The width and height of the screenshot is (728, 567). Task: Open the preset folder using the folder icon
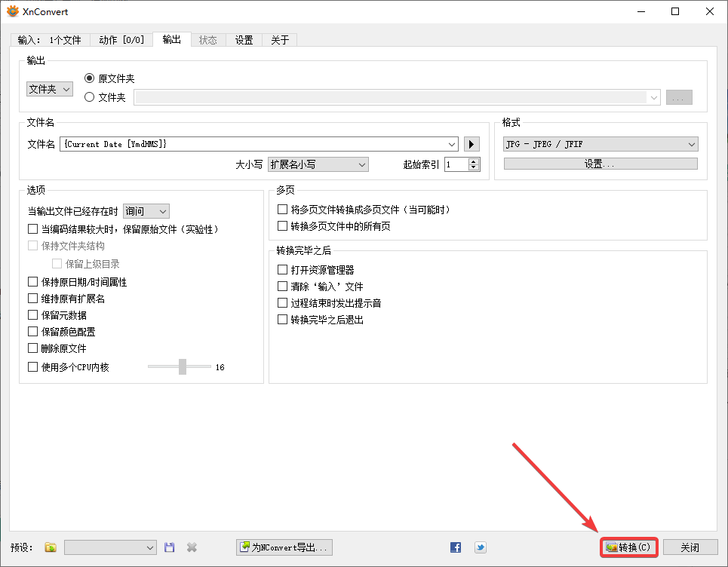[x=50, y=547]
